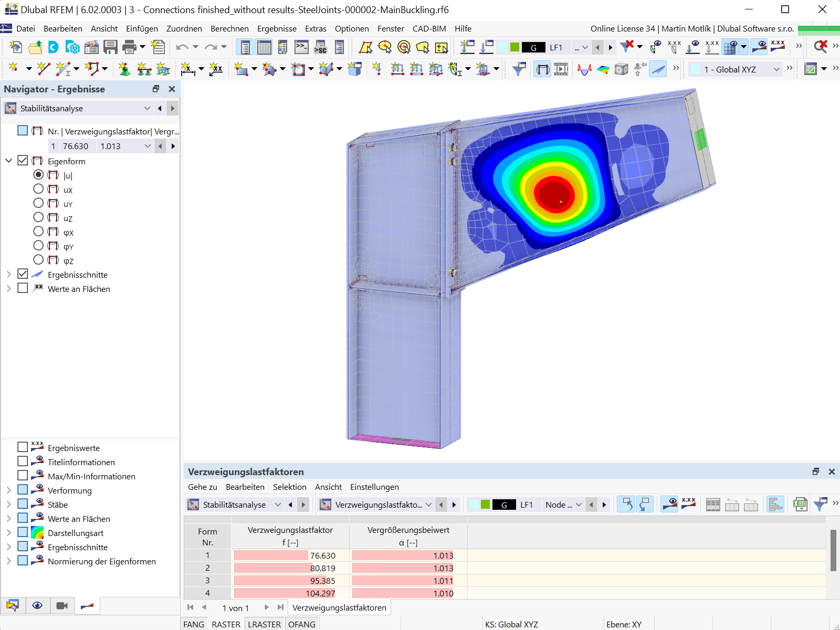Screen dimensions: 840x630
Task: Click the animation film strip icon
Action: [x=561, y=69]
